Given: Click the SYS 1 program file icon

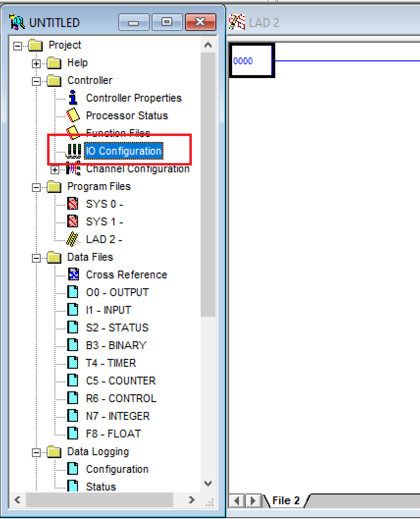Looking at the screenshot, I should [73, 221].
